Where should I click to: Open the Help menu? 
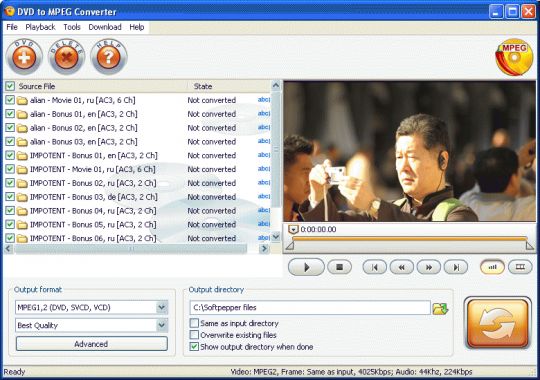pyautogui.click(x=137, y=27)
